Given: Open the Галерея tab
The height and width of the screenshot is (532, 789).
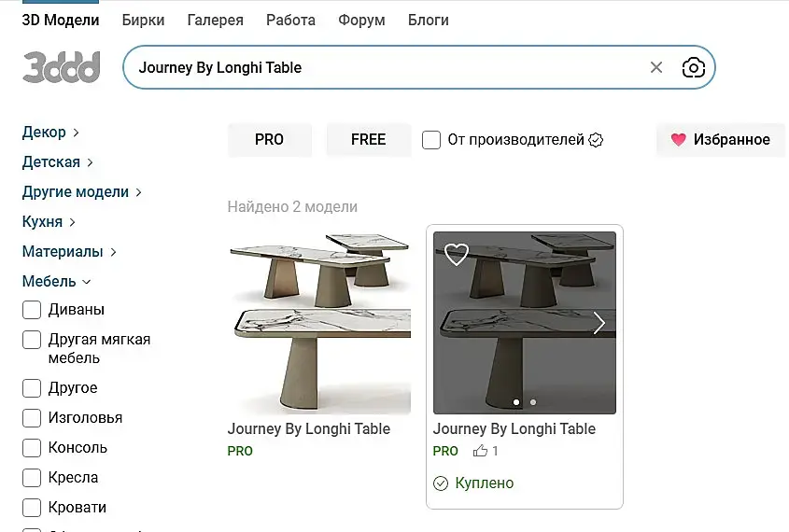Looking at the screenshot, I should tap(215, 20).
